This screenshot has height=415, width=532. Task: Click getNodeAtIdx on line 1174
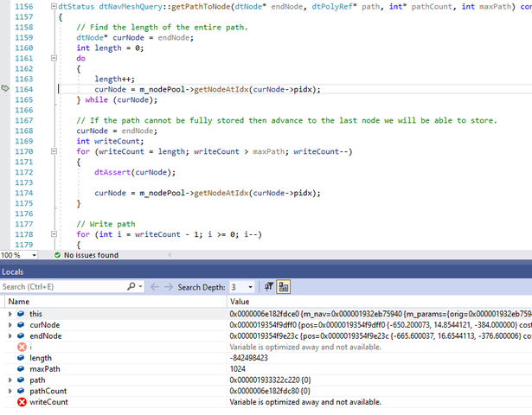click(x=221, y=193)
